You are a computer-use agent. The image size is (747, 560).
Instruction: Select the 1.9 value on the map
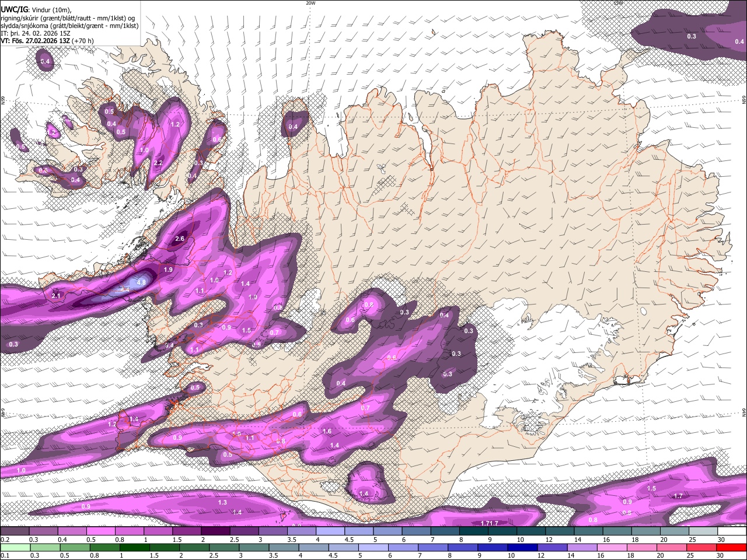168,269
